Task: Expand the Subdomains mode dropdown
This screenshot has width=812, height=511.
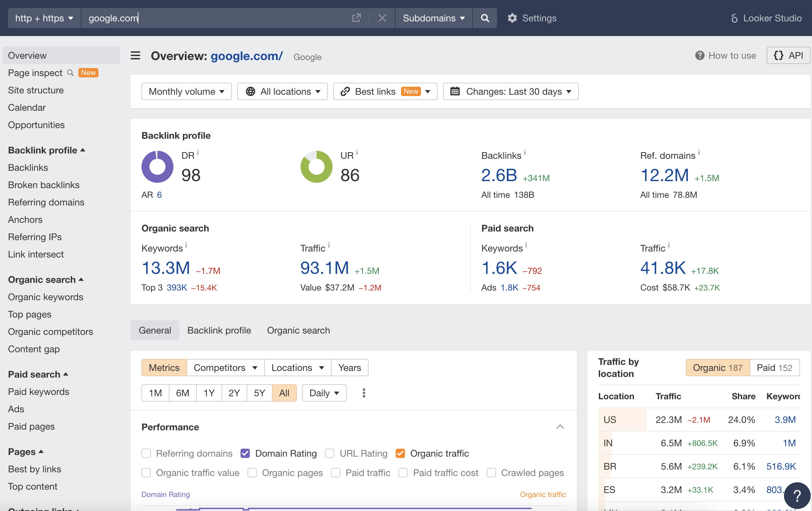Action: (433, 18)
